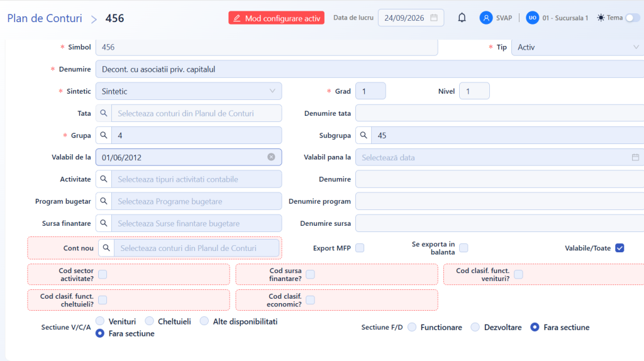Image resolution: width=644 pixels, height=361 pixels.
Task: Click the search icon for Subgrupa
Action: (x=364, y=135)
